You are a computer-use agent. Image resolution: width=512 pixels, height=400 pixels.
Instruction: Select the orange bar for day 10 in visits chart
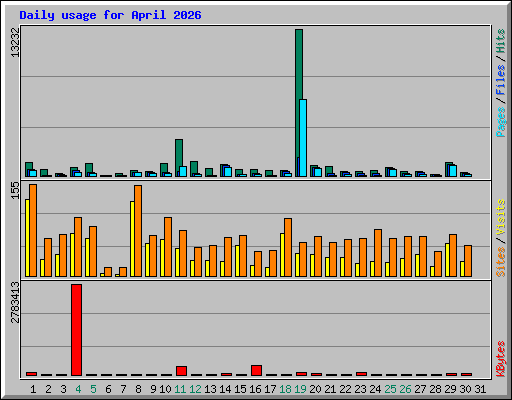(x=168, y=247)
